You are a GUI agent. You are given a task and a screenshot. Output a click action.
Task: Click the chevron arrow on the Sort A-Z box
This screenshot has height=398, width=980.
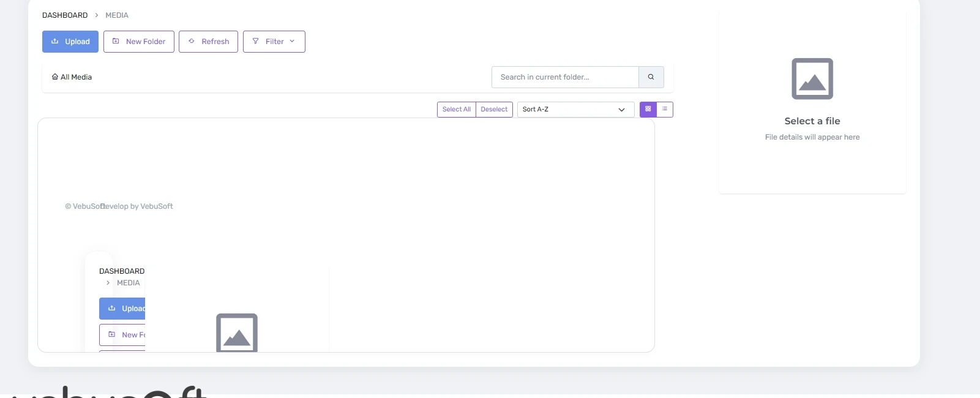(x=621, y=110)
